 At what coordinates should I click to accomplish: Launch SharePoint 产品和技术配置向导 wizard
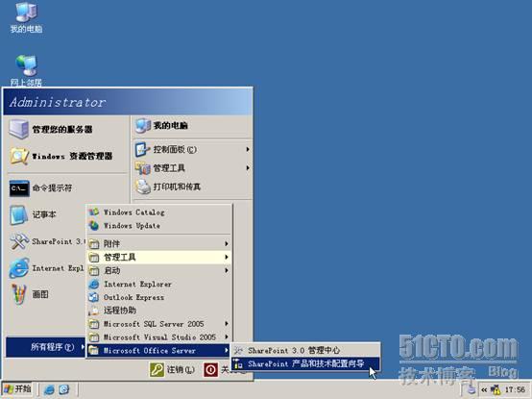click(x=305, y=363)
